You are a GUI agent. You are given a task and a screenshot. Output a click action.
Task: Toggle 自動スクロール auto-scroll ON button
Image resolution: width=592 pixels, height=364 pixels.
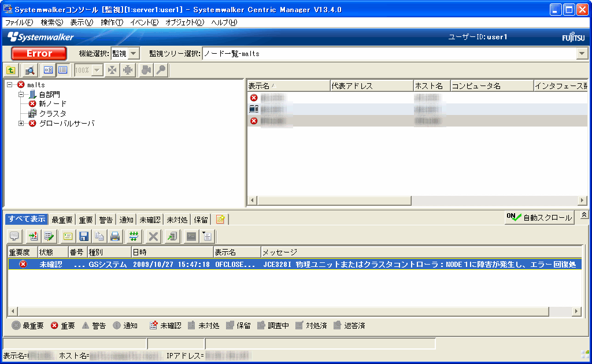tap(539, 218)
